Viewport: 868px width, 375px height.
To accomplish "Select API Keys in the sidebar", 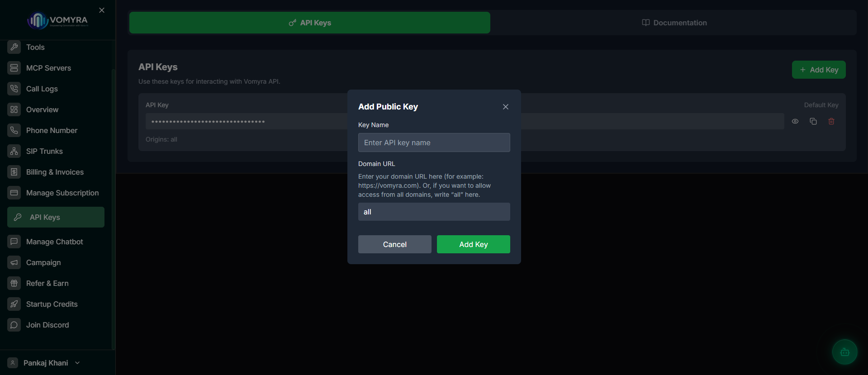I will point(56,217).
